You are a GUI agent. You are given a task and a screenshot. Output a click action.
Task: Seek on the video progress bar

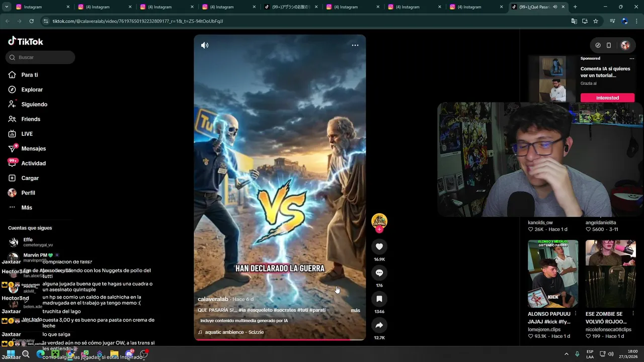pos(280,340)
